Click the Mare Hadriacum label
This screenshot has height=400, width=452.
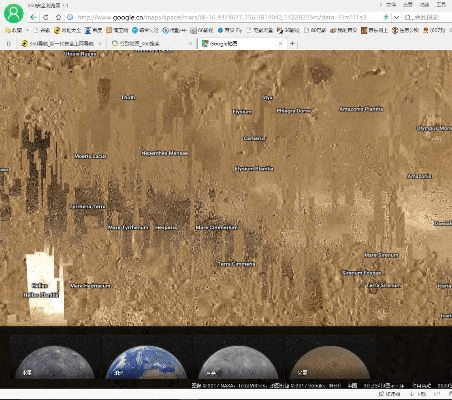coord(90,286)
